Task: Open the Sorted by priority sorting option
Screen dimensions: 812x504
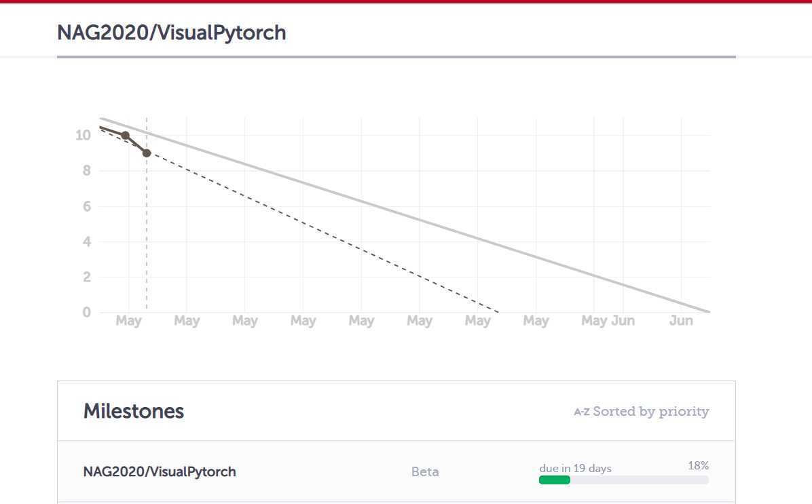Action: (650, 411)
